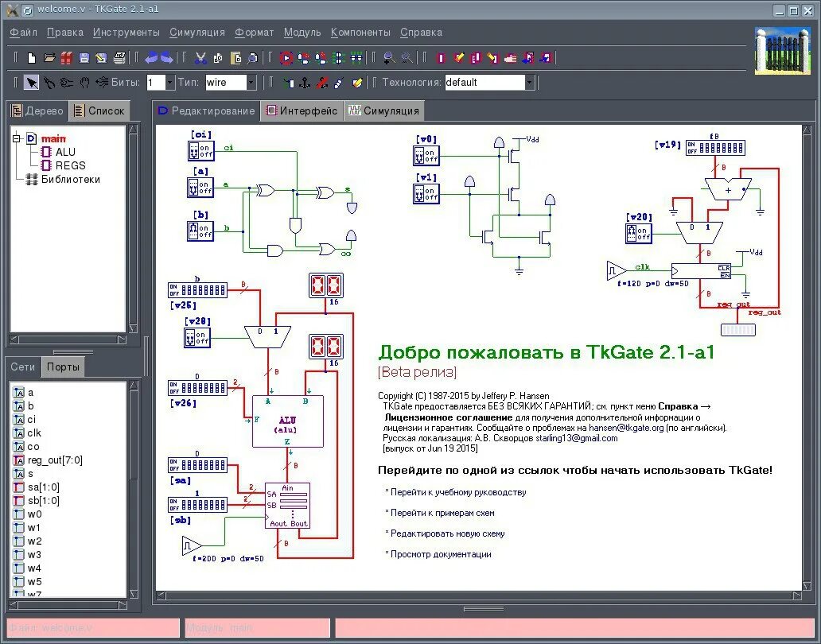The height and width of the screenshot is (644, 821).
Task: Open the Симуляция menu
Action: pyautogui.click(x=196, y=33)
